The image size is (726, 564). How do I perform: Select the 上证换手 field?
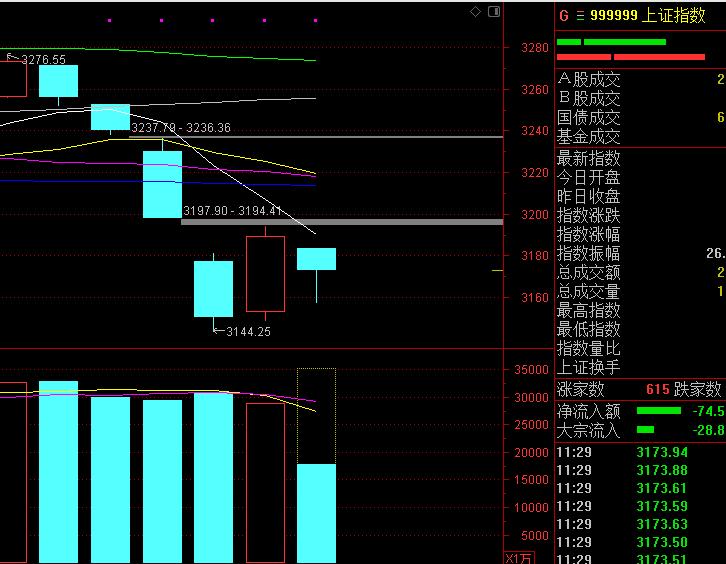(x=640, y=367)
